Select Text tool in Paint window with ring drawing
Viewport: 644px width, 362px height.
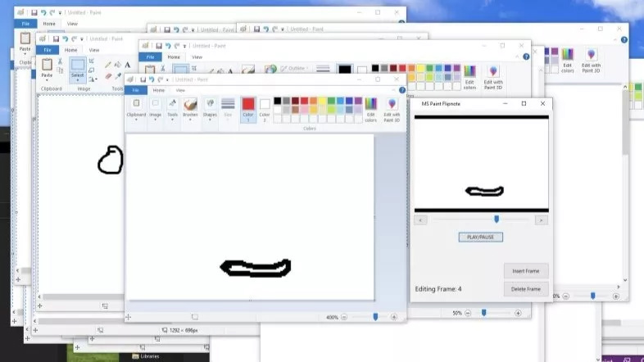[x=127, y=65]
